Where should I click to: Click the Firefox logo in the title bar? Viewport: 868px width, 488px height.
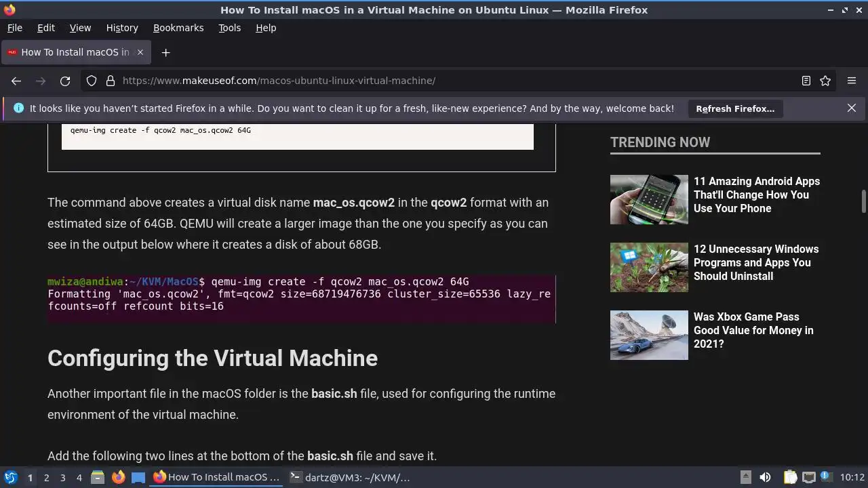coord(9,9)
